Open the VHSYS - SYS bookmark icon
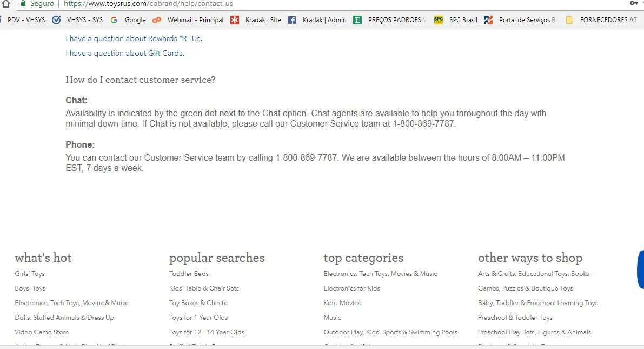The image size is (644, 349). 56,20
